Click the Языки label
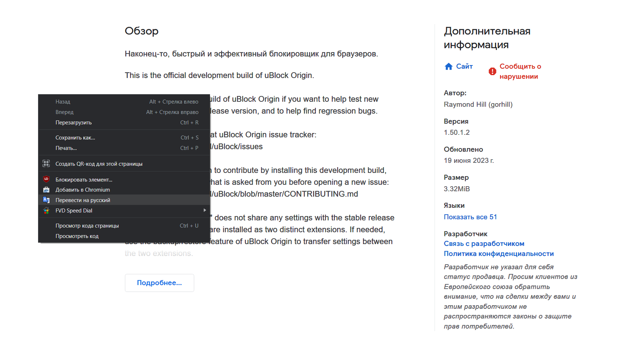The image size is (644, 339). [x=454, y=206]
